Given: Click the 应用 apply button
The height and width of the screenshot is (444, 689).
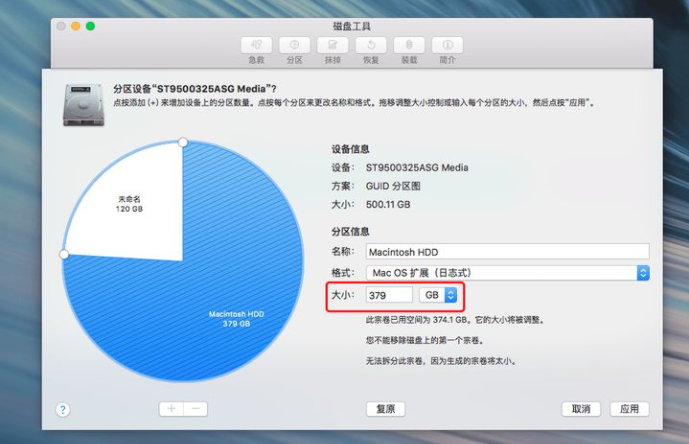Looking at the screenshot, I should [630, 409].
